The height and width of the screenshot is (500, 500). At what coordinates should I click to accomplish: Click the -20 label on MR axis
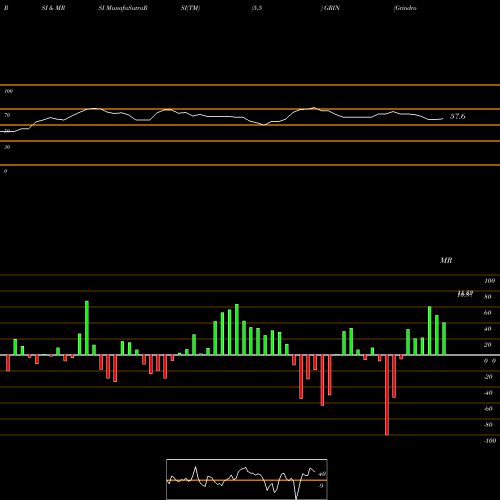pos(488,377)
